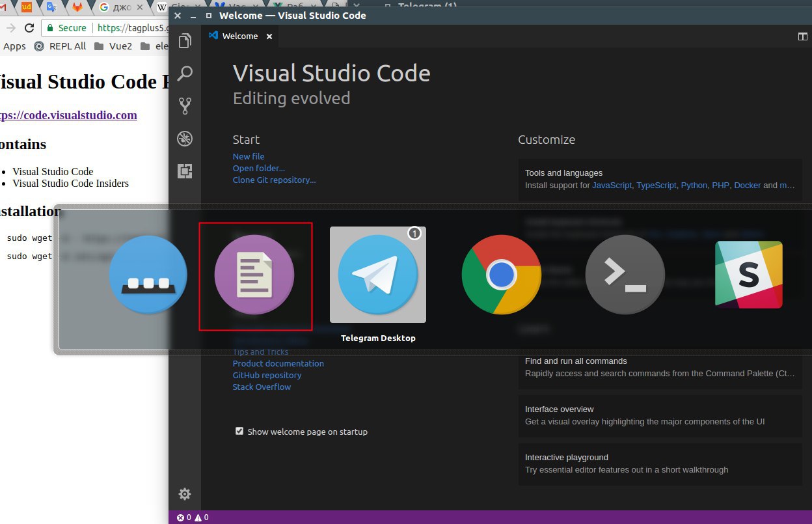Select the Welcome editor tab
Screen dimensions: 812x524
[239, 36]
